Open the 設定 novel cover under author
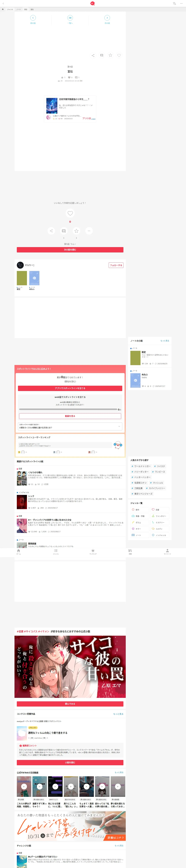The width and height of the screenshot is (186, 868). click(22, 278)
